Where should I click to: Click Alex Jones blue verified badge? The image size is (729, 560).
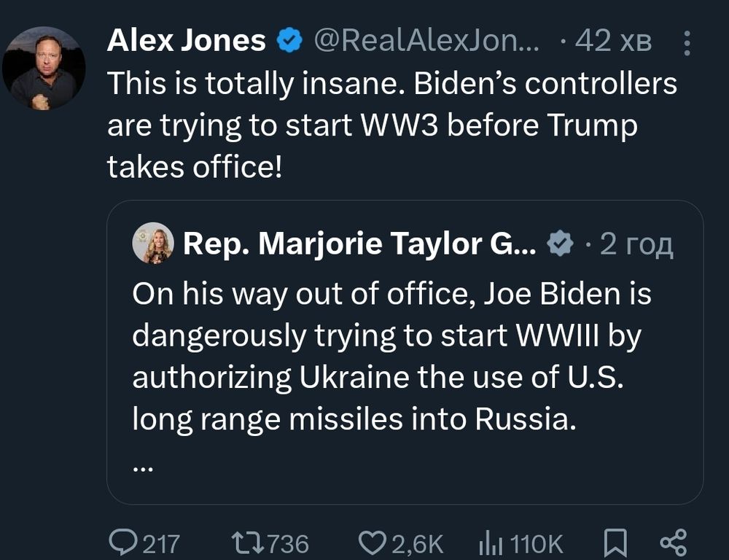(x=290, y=42)
